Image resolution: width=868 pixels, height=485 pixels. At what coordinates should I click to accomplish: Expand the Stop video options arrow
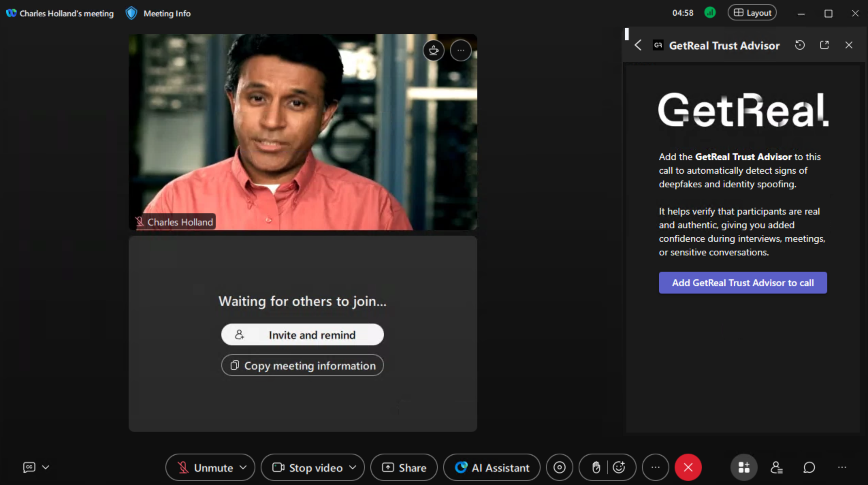coord(353,467)
